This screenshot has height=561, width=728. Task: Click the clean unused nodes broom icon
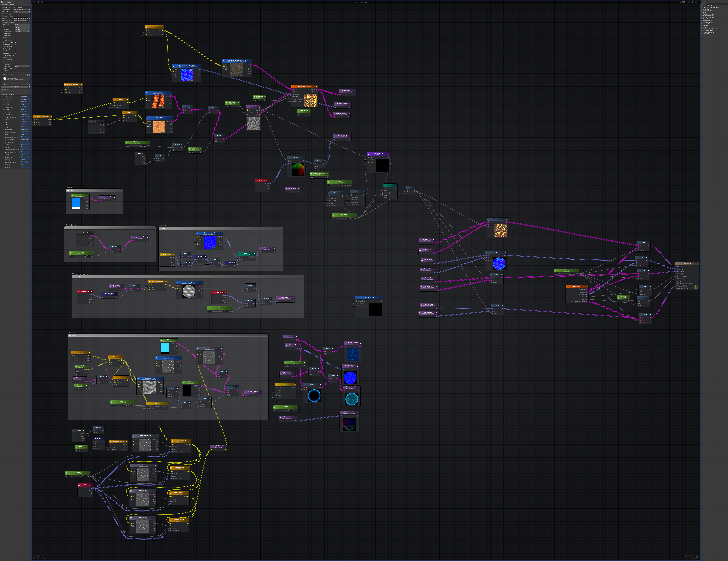click(696, 2)
